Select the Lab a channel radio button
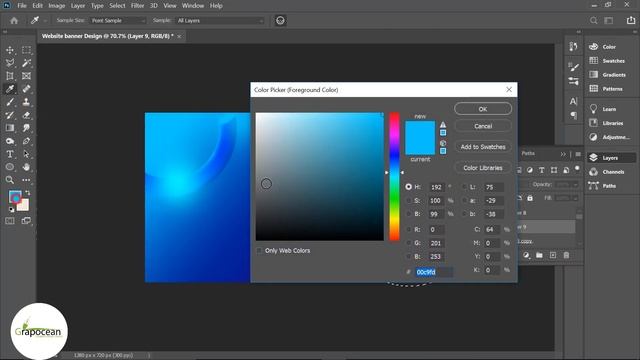 point(464,200)
